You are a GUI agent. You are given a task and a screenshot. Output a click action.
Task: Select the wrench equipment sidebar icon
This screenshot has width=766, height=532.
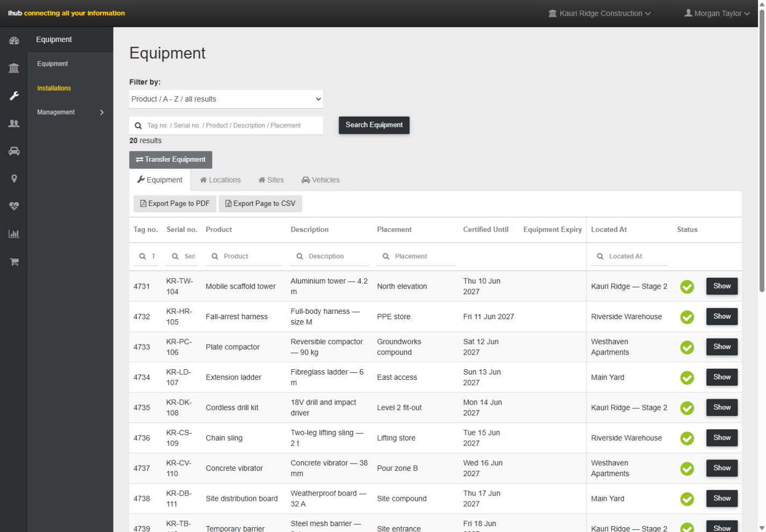click(14, 96)
